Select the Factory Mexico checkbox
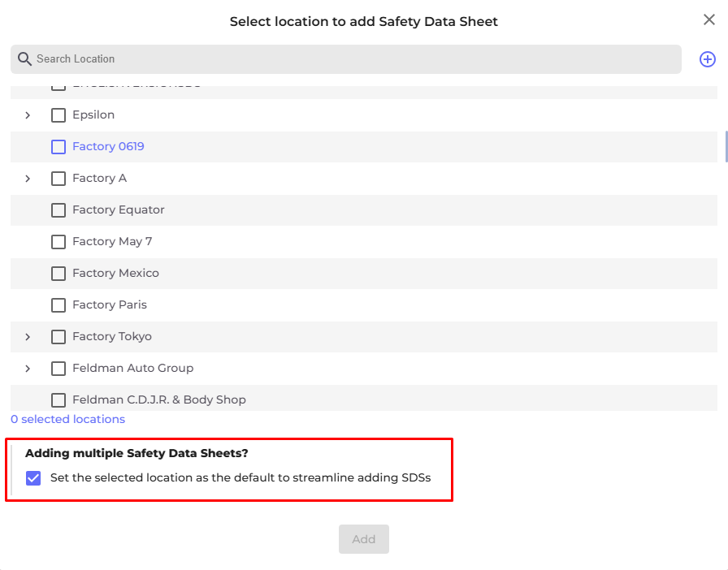This screenshot has width=728, height=570. (58, 274)
